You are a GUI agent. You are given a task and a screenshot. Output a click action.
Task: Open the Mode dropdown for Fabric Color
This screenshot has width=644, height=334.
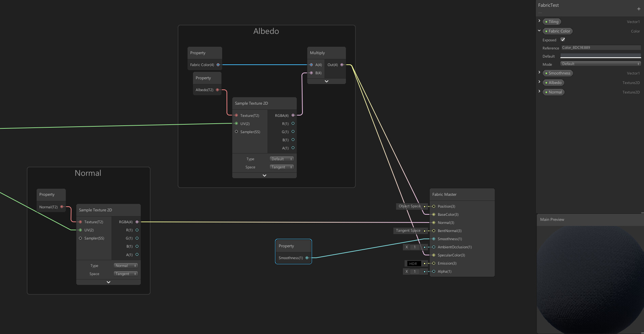(x=600, y=64)
